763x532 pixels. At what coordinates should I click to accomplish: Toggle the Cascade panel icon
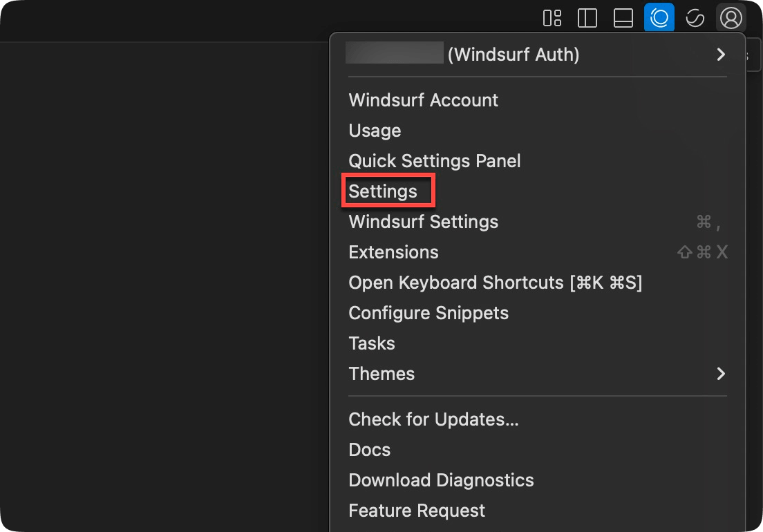pos(659,17)
